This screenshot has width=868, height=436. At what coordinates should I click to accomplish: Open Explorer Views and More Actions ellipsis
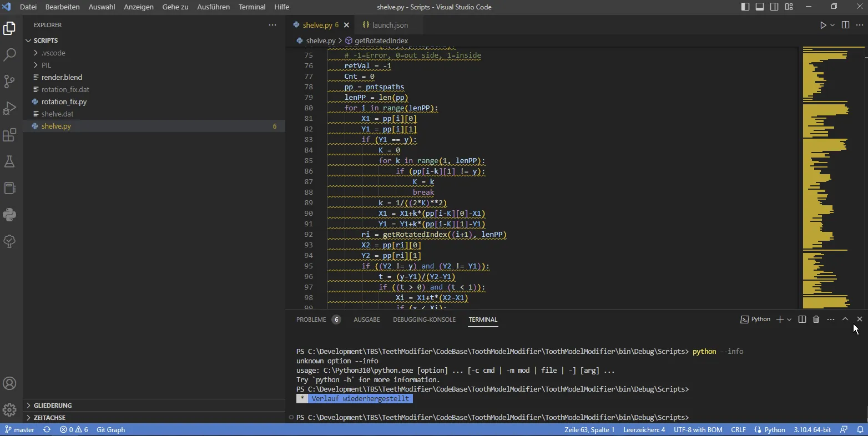tap(272, 25)
